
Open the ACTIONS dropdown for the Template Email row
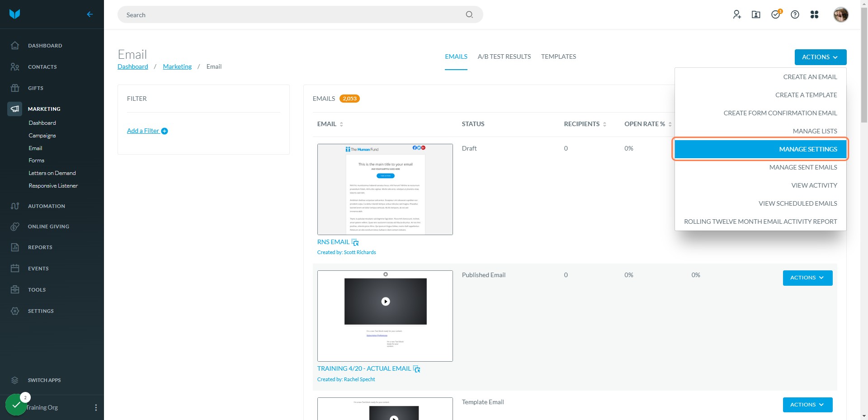click(807, 405)
